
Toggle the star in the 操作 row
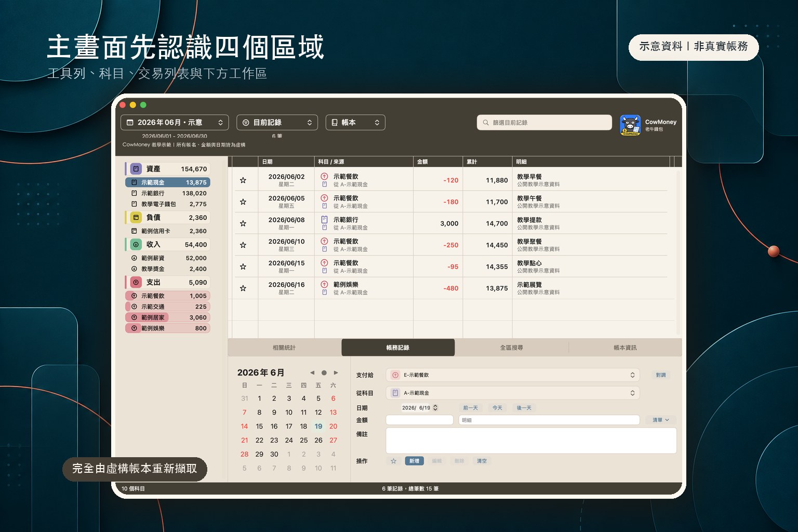tap(394, 461)
